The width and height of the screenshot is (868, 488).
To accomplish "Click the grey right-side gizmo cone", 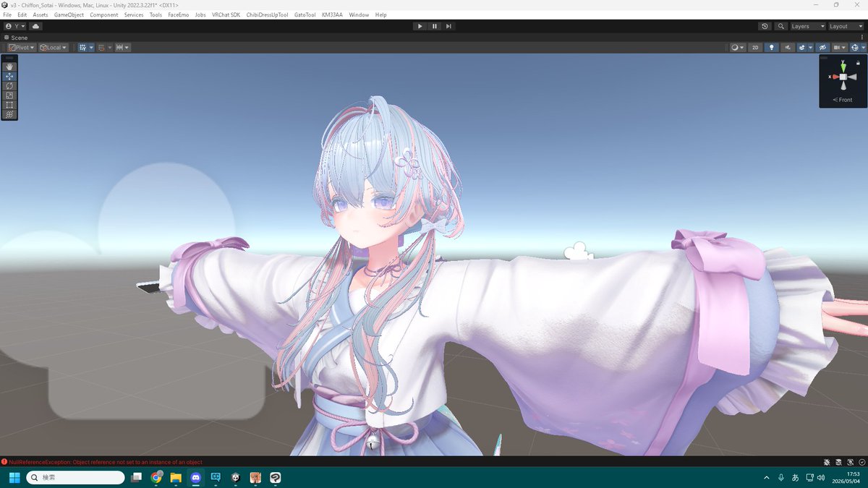I will coord(853,77).
